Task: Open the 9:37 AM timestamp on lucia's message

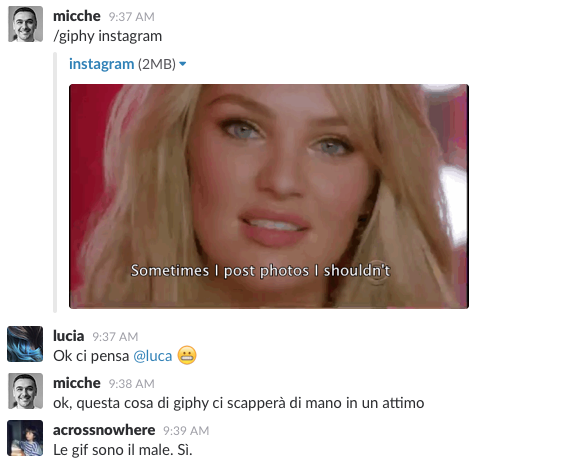Action: [115, 337]
